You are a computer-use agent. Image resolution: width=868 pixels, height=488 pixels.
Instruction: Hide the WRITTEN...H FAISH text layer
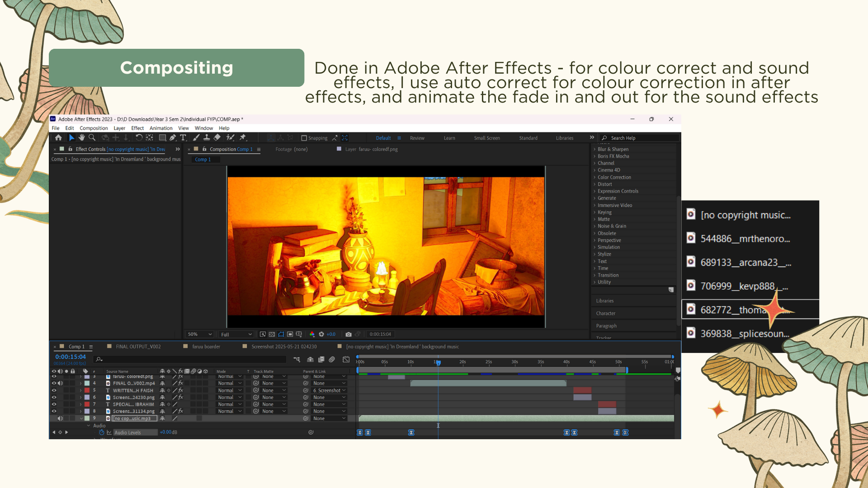click(54, 390)
